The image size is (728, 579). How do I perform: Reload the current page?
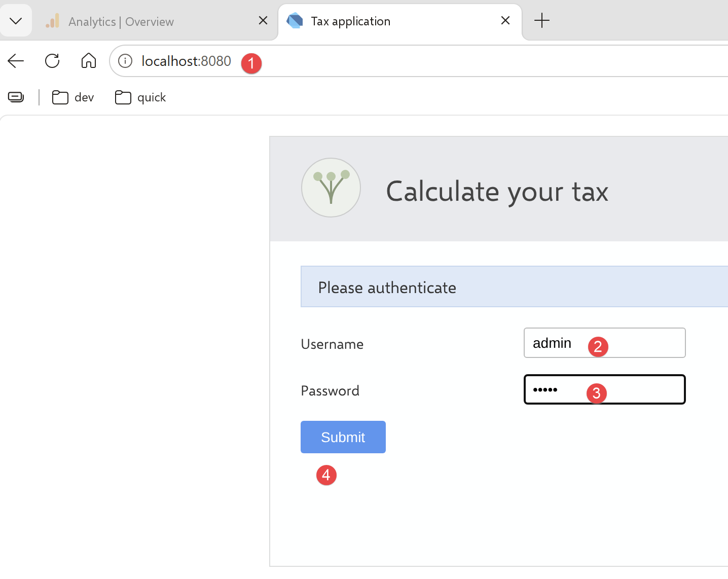click(52, 61)
